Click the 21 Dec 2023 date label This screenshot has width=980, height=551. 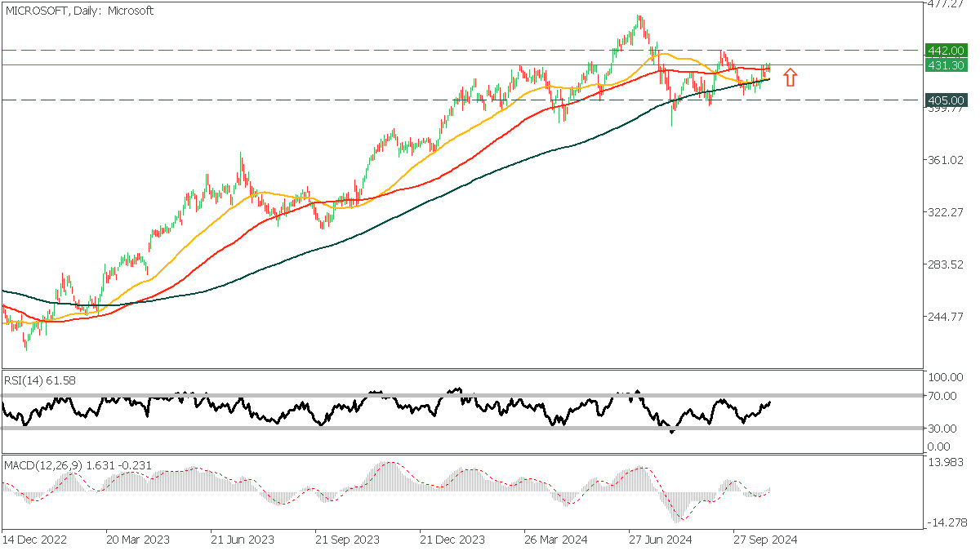tap(452, 540)
